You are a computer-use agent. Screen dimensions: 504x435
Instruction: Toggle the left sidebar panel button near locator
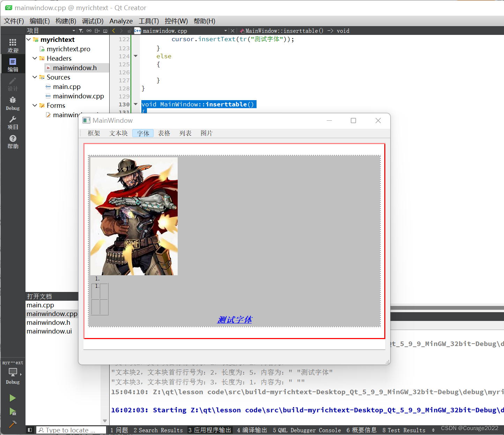pyautogui.click(x=30, y=430)
